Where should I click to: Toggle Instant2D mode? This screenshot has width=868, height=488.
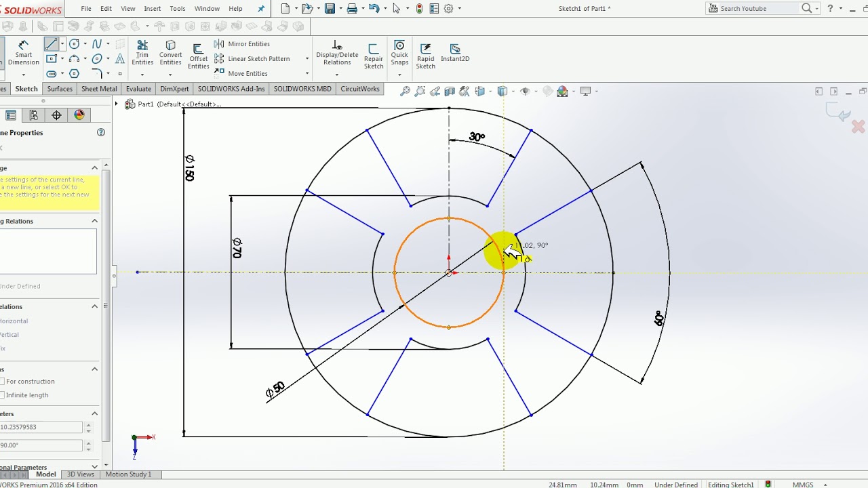[455, 53]
